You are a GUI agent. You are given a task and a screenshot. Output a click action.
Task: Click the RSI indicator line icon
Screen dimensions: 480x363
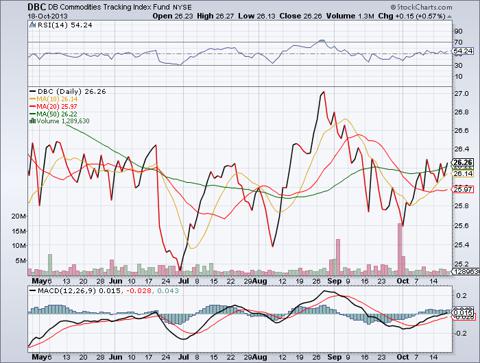click(x=32, y=25)
